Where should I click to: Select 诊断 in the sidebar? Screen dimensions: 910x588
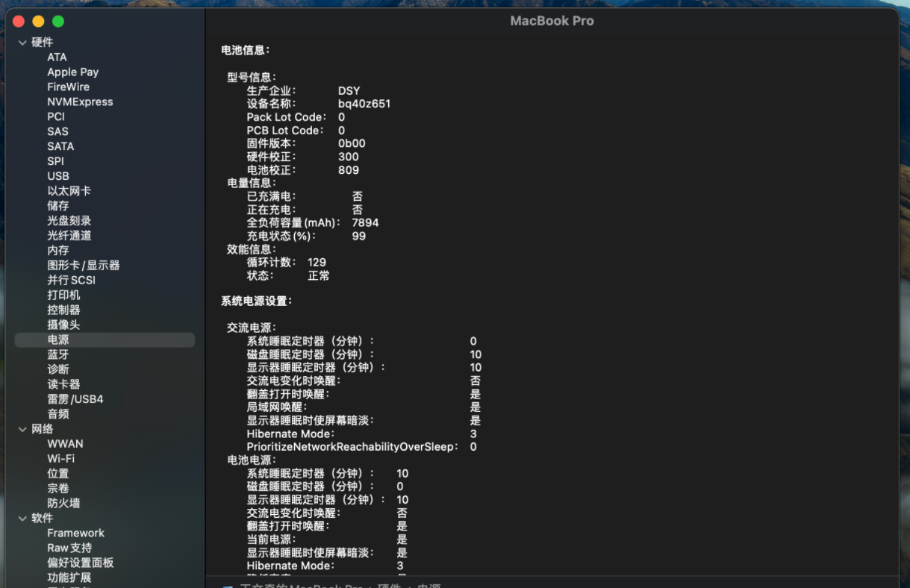[57, 369]
